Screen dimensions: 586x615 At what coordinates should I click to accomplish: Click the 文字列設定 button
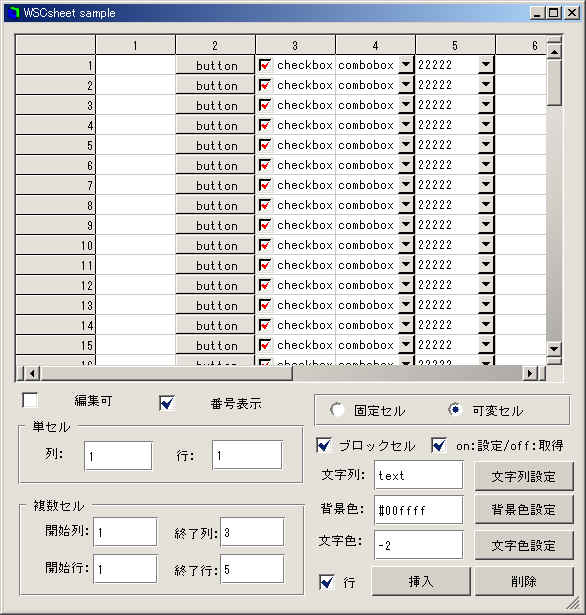[x=524, y=477]
